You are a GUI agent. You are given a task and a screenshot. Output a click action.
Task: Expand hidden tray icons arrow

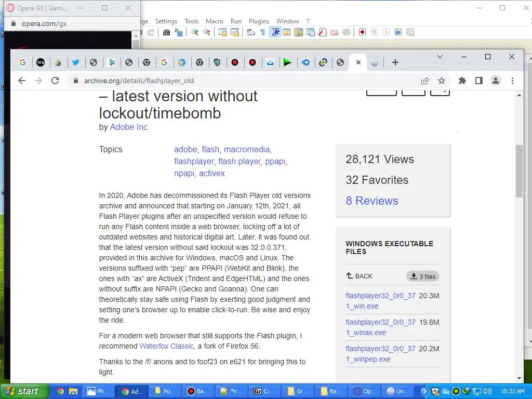click(x=424, y=391)
